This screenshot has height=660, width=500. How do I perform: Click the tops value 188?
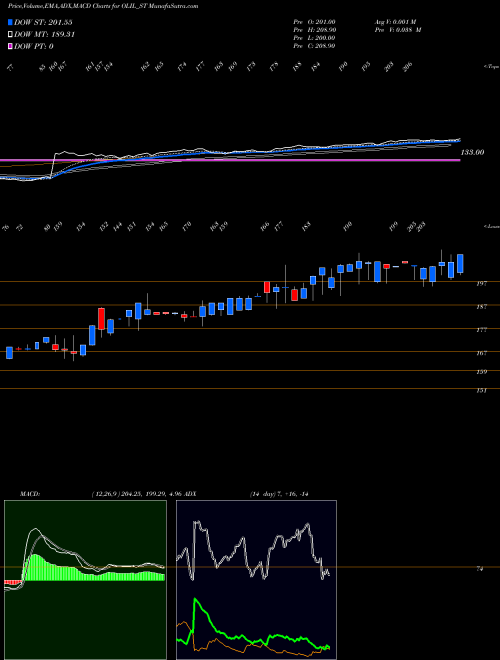tap(297, 67)
